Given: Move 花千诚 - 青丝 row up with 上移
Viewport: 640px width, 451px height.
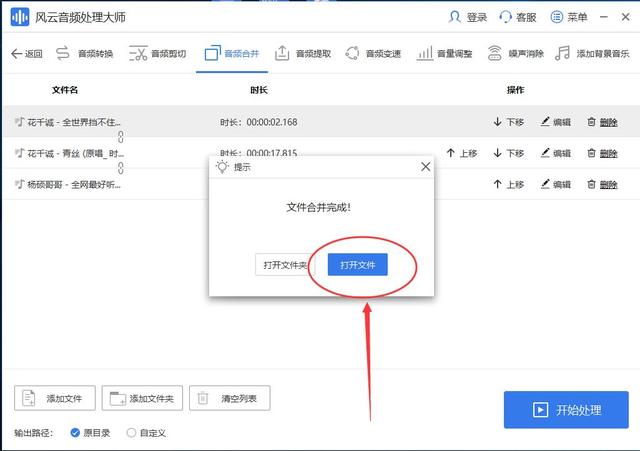Looking at the screenshot, I should [462, 153].
